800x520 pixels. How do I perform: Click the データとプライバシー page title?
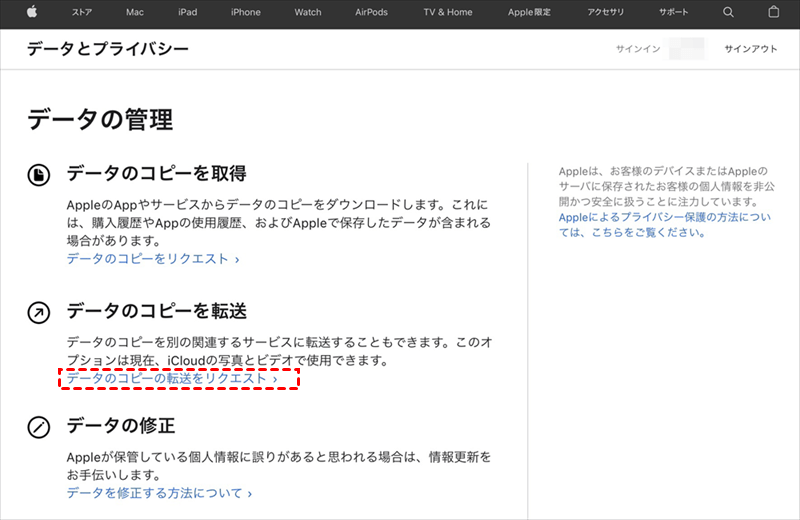click(108, 49)
